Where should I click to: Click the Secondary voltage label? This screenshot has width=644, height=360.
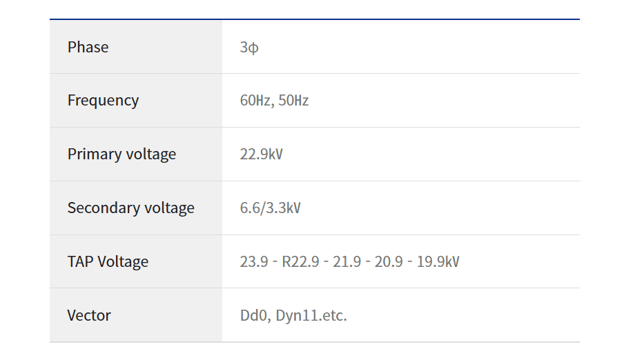[x=130, y=208]
